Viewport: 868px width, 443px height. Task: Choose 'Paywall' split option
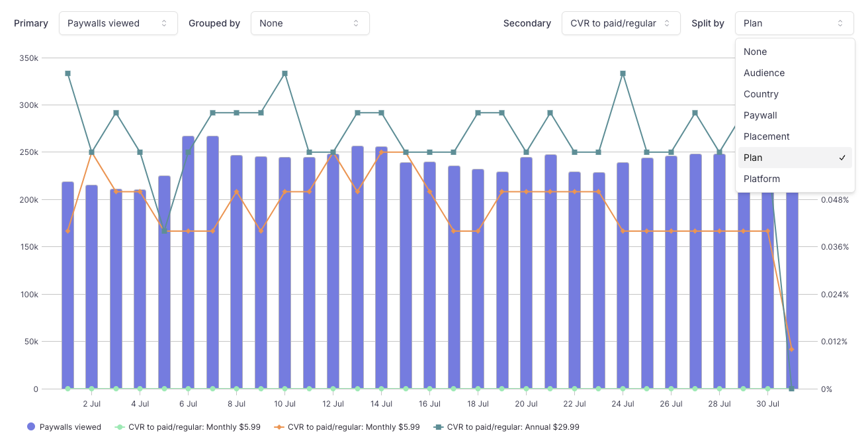tap(795, 115)
